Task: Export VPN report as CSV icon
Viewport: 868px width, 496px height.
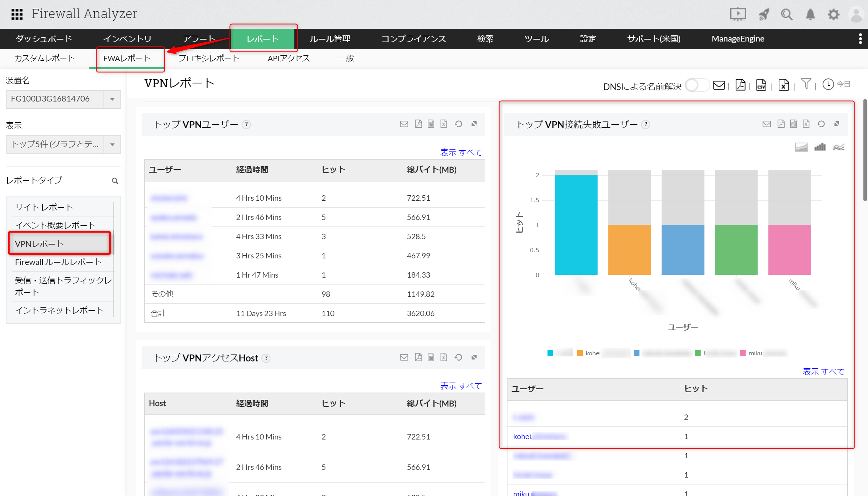Action: point(761,85)
